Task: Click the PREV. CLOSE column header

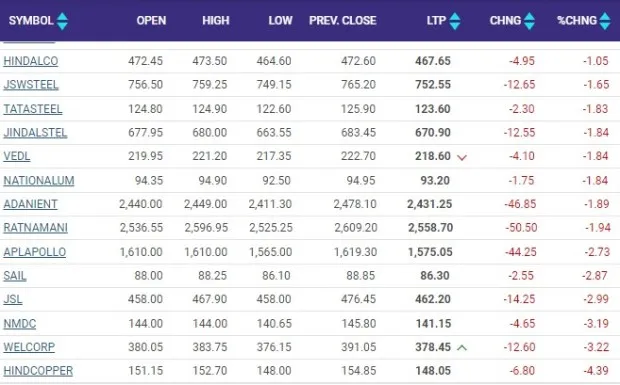Action: (342, 21)
